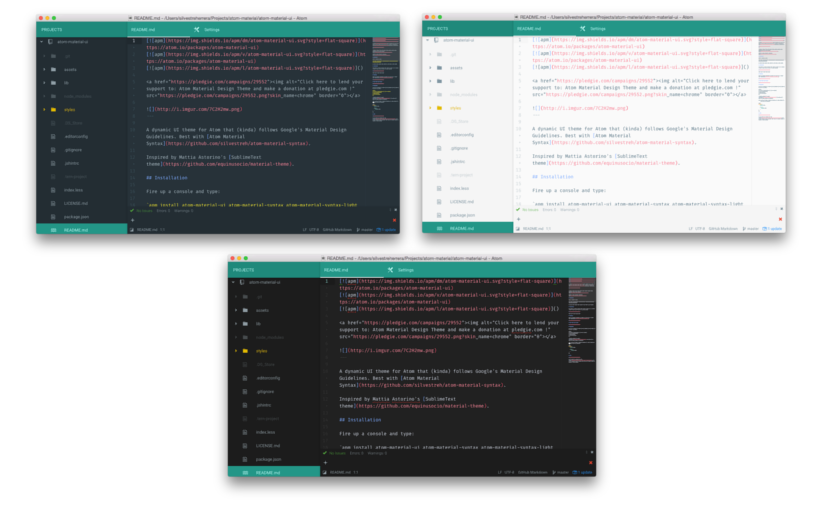Click project repo icon beside atom-material-ui, black window
This screenshot has width=825, height=513.
tap(242, 283)
